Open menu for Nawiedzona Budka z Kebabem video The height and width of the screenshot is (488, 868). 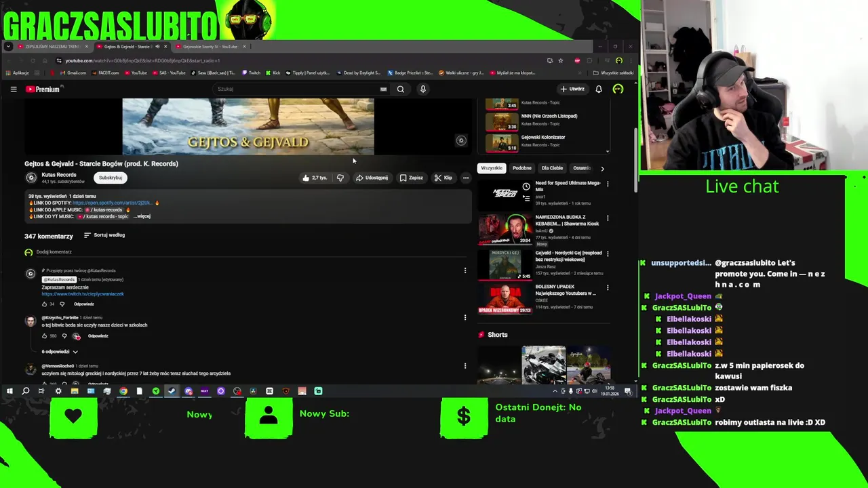click(608, 218)
